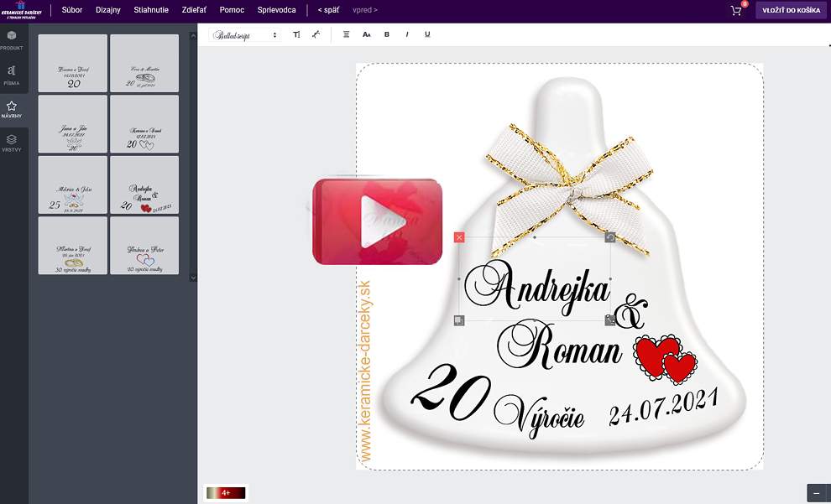Toggle italic formatting

407,34
